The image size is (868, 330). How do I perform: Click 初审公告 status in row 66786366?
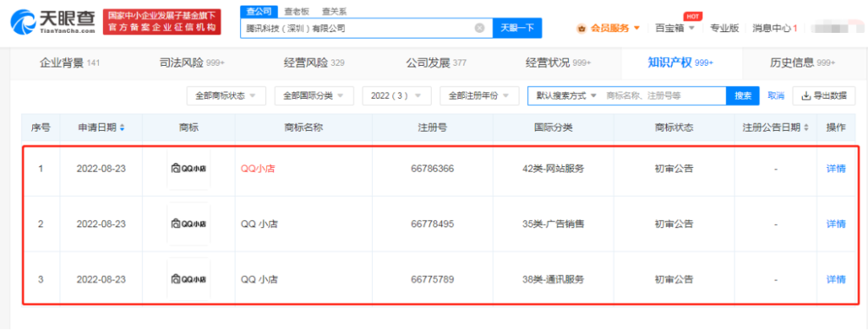pos(674,169)
